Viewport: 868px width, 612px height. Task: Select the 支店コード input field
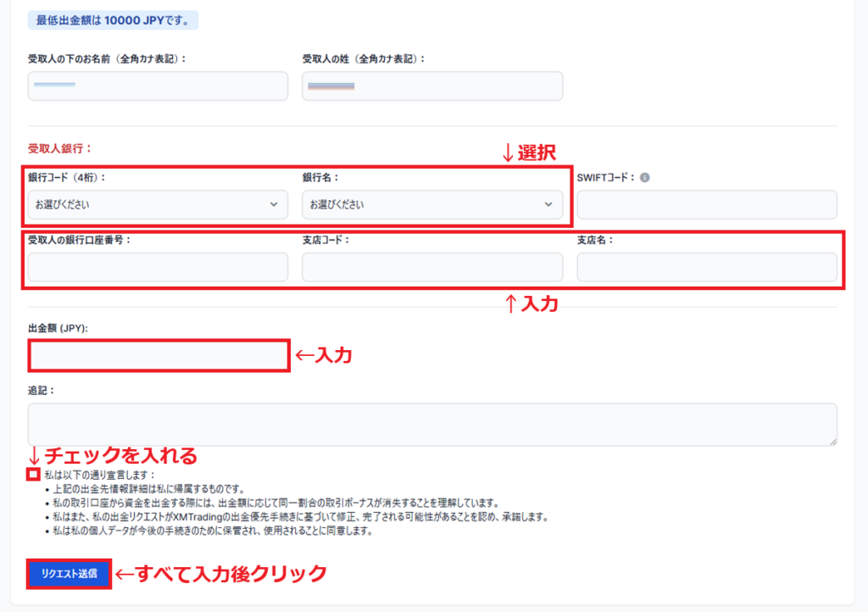(432, 266)
